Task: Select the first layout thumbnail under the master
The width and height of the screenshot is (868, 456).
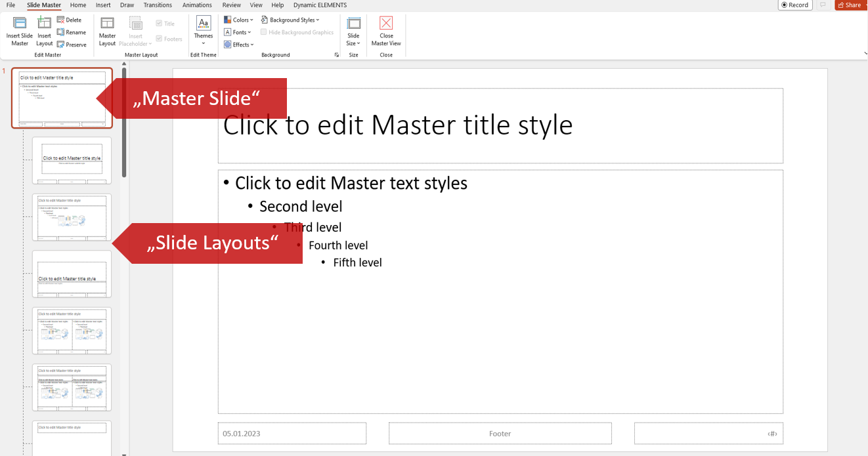Action: tap(72, 160)
